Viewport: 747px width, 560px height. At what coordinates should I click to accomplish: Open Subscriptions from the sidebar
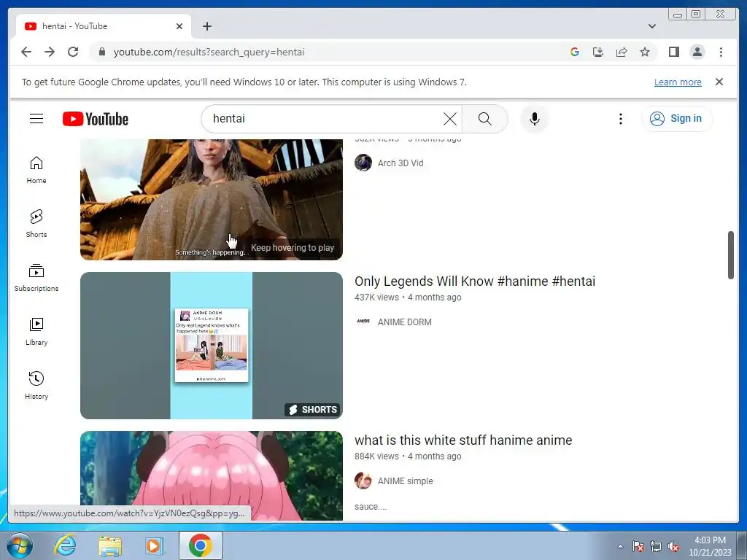pos(36,278)
